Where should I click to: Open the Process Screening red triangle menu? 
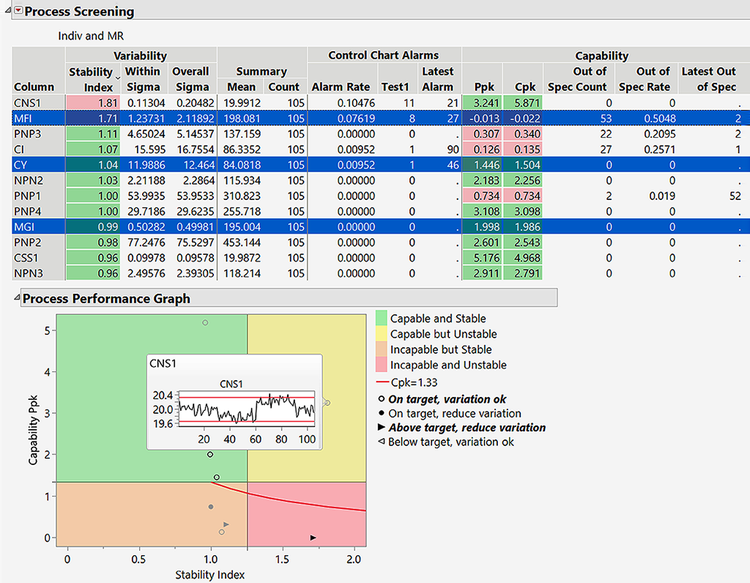[x=17, y=12]
